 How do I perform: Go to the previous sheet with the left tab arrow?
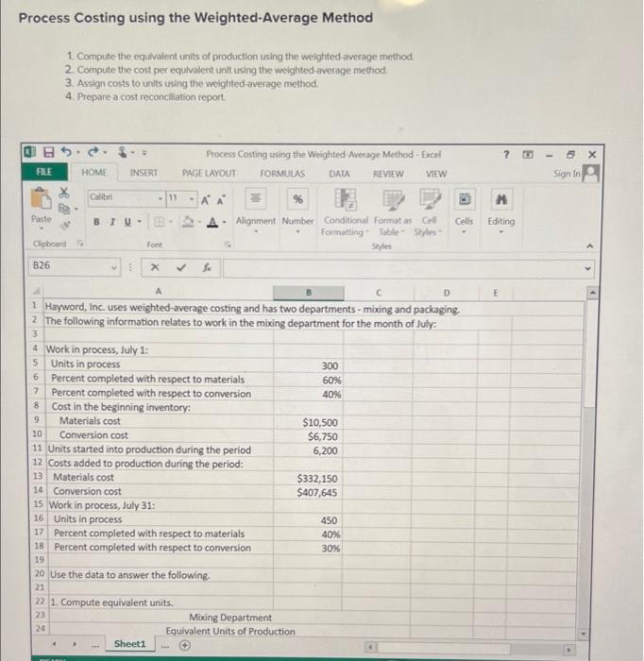(55, 645)
